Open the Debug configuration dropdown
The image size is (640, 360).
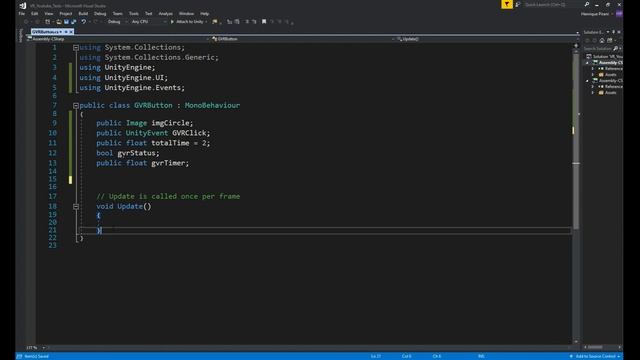click(x=117, y=22)
